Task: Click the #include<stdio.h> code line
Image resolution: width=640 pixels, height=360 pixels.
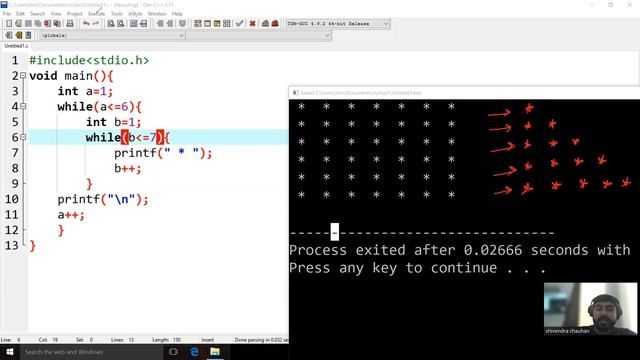Action: click(89, 60)
